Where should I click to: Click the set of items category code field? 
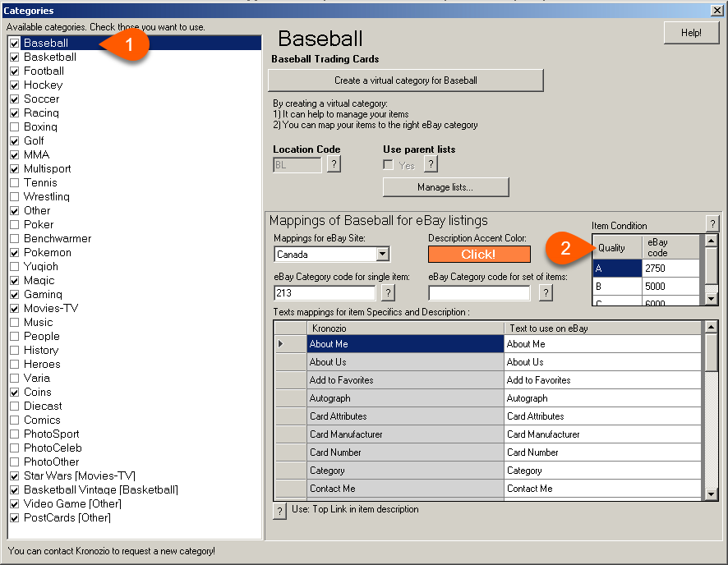479,293
